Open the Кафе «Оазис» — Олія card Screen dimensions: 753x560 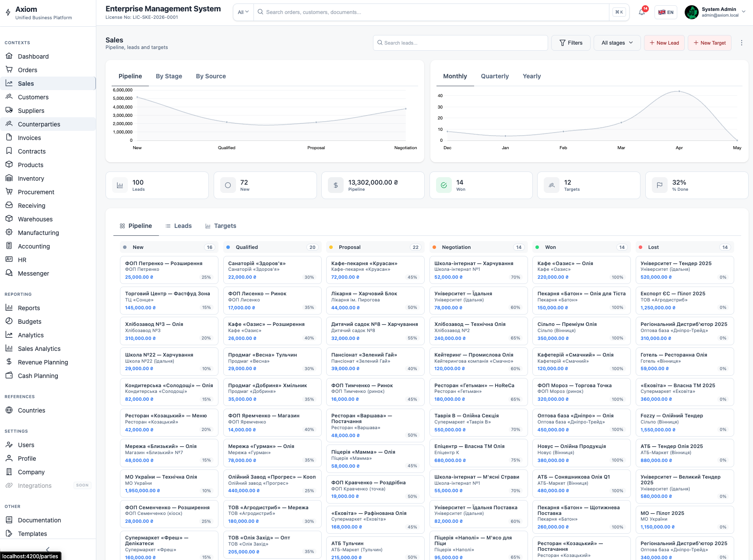click(581, 270)
